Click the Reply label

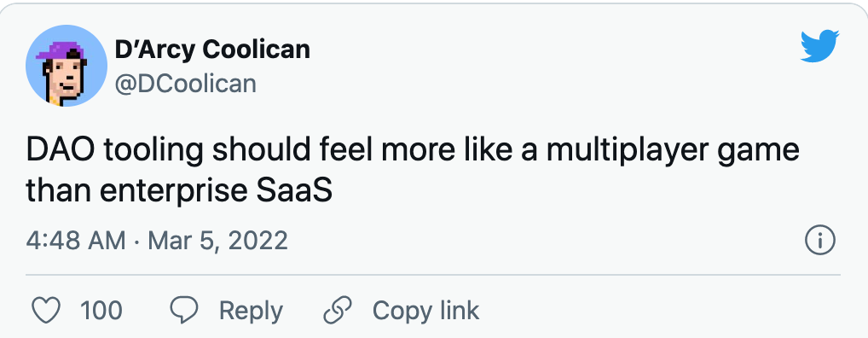tap(251, 311)
